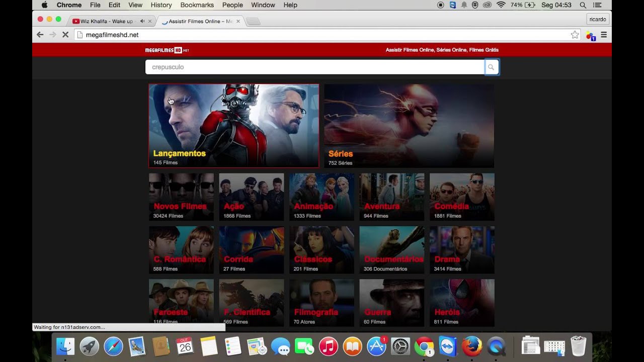Open Launchpad from the dock
Viewport: 644px width, 362px height.
[90, 346]
